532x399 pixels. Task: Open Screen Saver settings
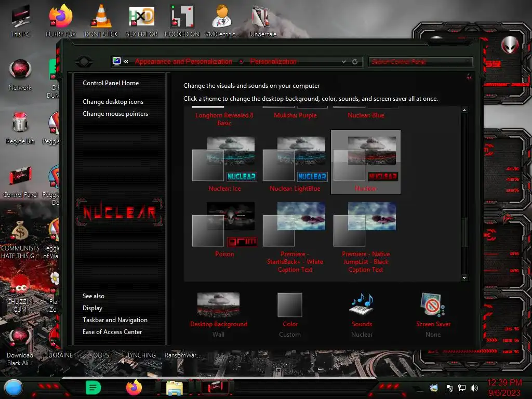(433, 315)
